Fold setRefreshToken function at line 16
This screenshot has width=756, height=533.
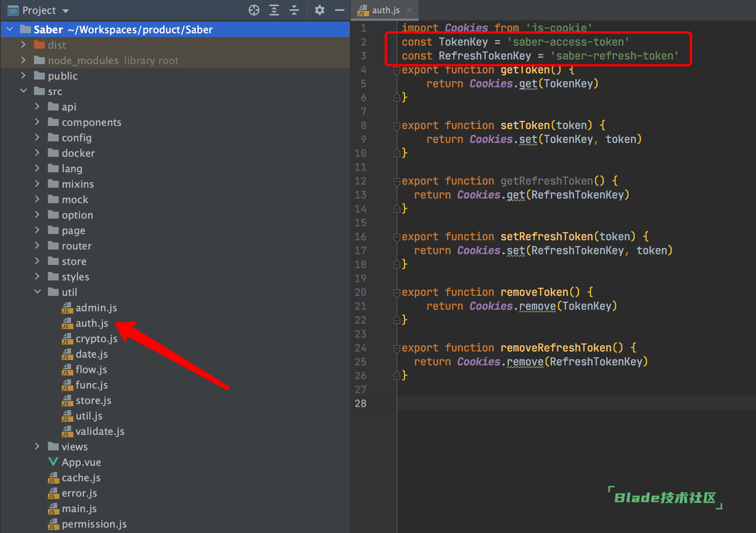[397, 237]
